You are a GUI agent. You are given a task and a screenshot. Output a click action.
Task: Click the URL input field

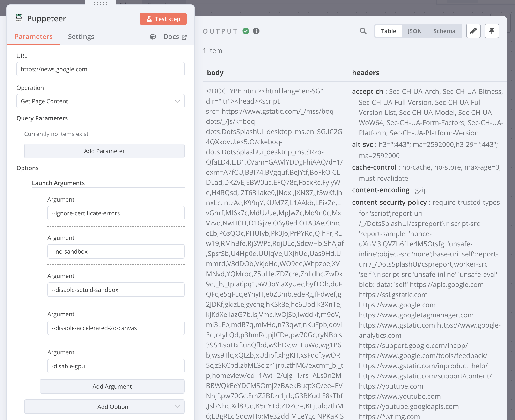100,69
